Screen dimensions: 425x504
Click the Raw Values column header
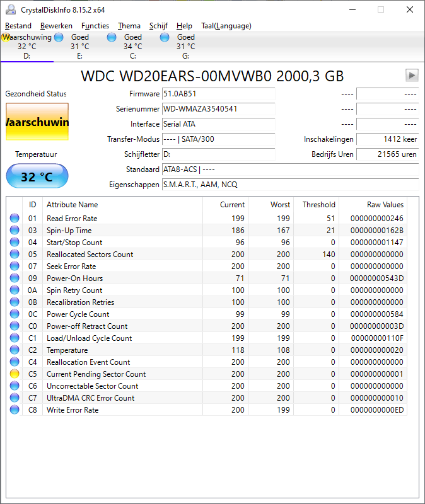(373, 204)
